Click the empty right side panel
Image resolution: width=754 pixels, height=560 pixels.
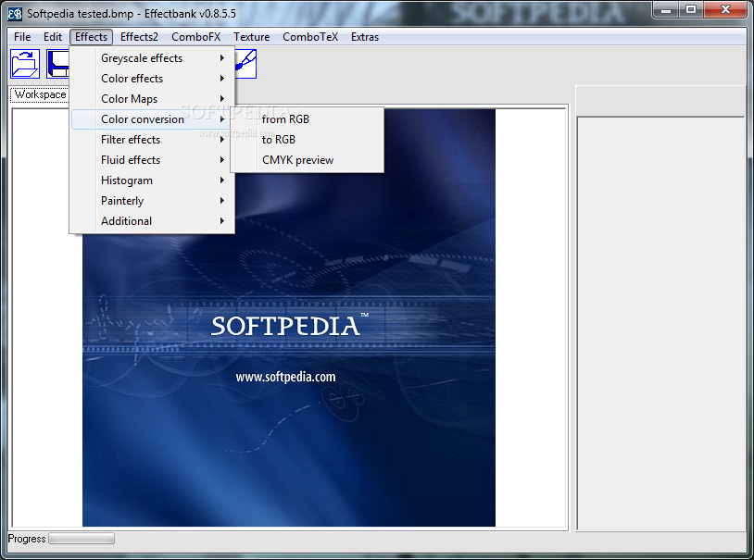tap(660, 323)
